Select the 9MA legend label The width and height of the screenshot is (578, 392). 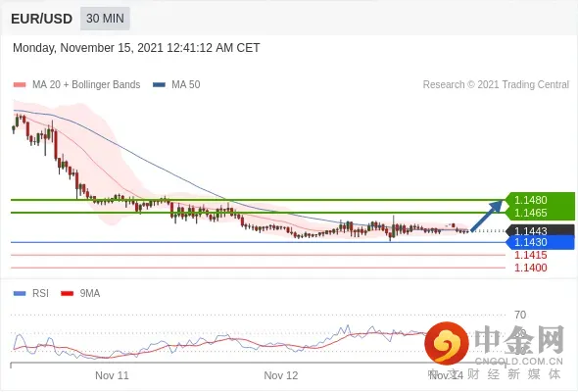click(x=90, y=294)
